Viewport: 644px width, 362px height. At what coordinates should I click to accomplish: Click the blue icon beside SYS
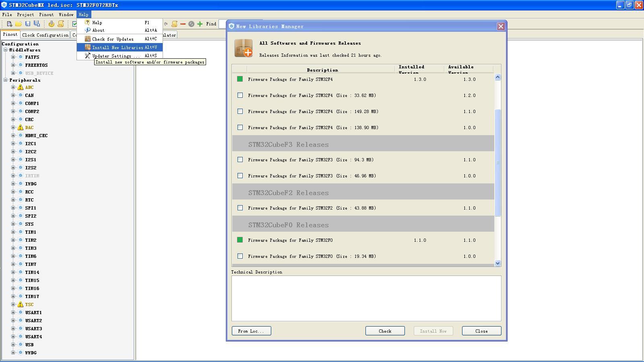21,224
